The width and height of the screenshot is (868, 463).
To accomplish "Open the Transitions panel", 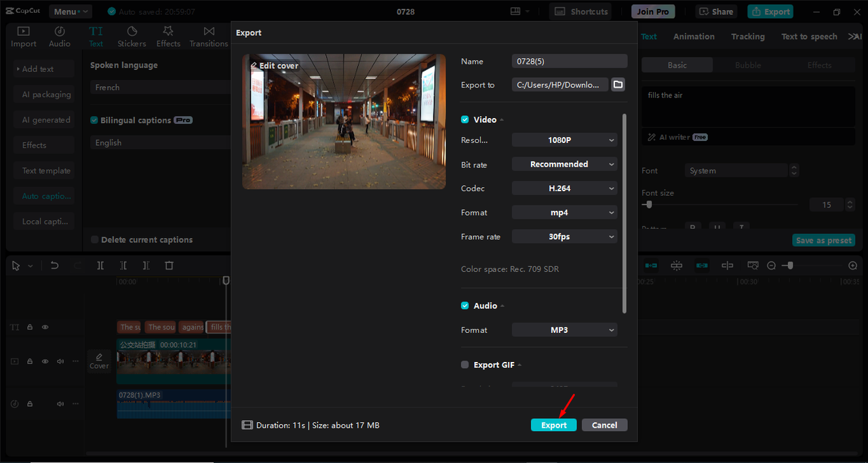I will (209, 37).
